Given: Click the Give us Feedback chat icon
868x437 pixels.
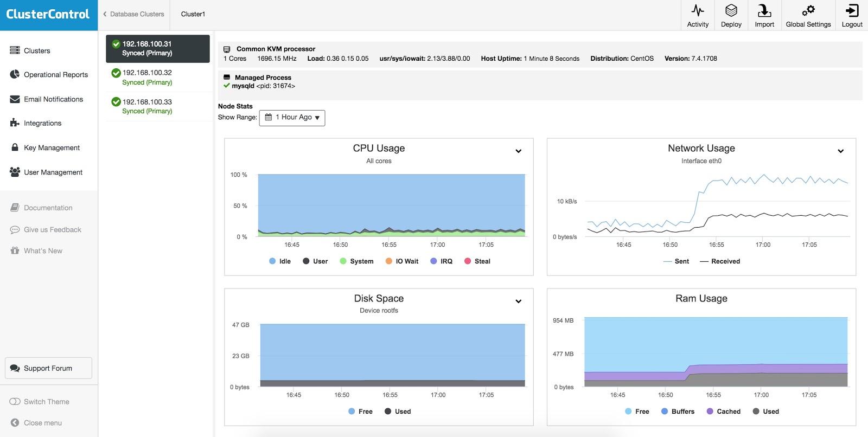Looking at the screenshot, I should pyautogui.click(x=15, y=230).
